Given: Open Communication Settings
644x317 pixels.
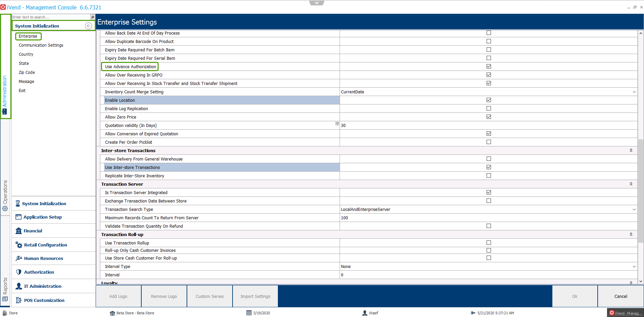Looking at the screenshot, I should (41, 45).
